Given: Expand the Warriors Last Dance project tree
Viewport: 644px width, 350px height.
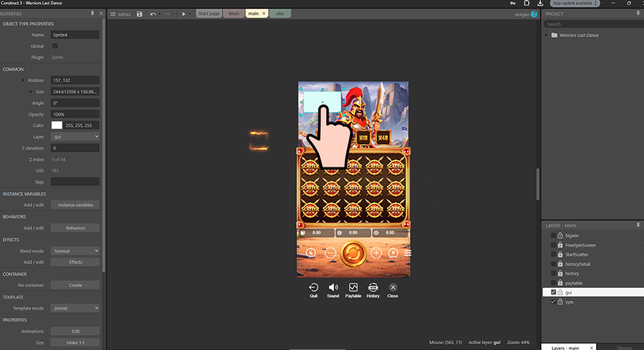Looking at the screenshot, I should [546, 35].
